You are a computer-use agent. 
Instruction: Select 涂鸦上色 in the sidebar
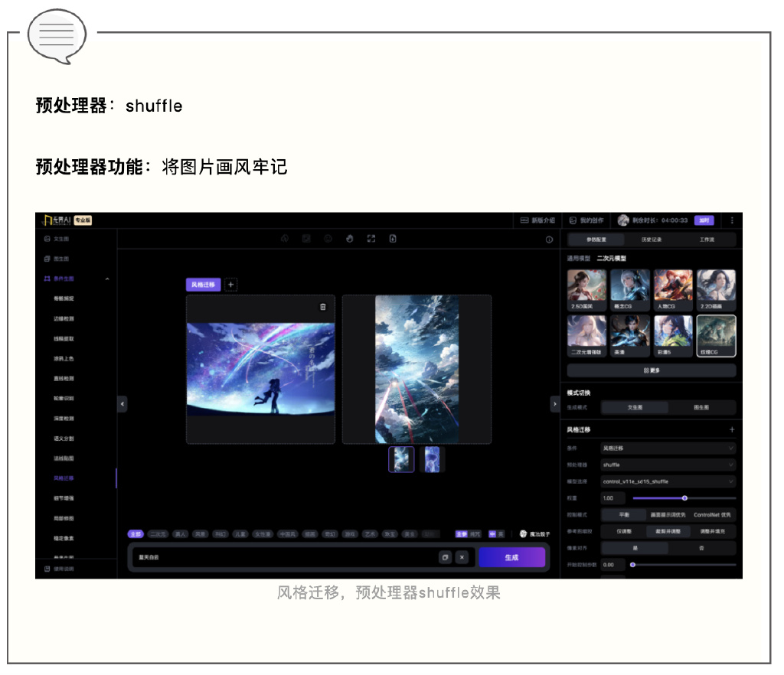point(64,358)
